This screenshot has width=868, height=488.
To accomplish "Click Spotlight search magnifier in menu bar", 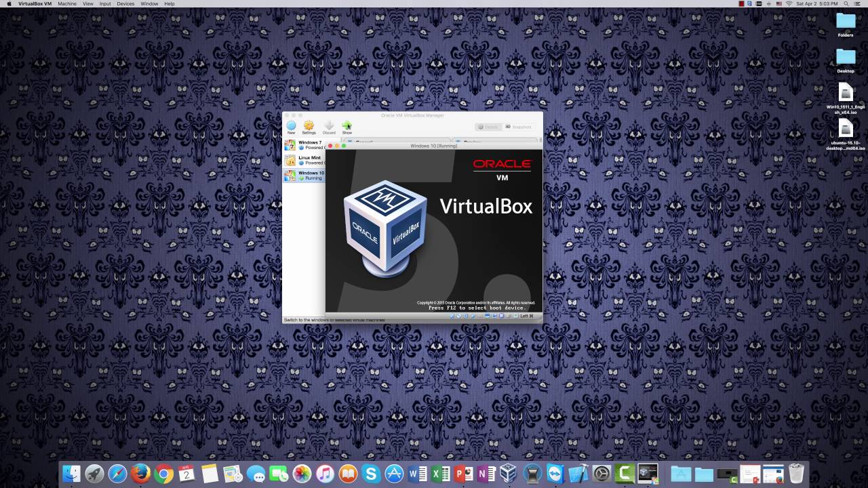I will pos(846,3).
